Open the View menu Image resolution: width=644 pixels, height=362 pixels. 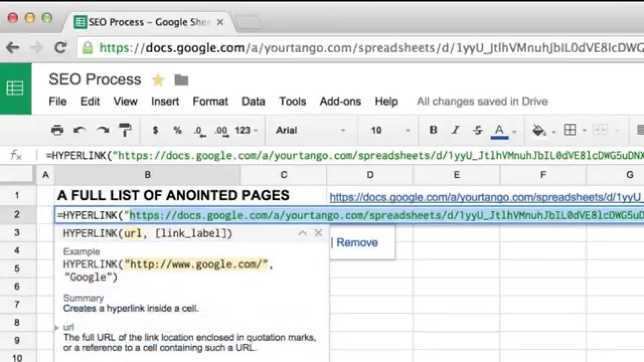point(125,102)
